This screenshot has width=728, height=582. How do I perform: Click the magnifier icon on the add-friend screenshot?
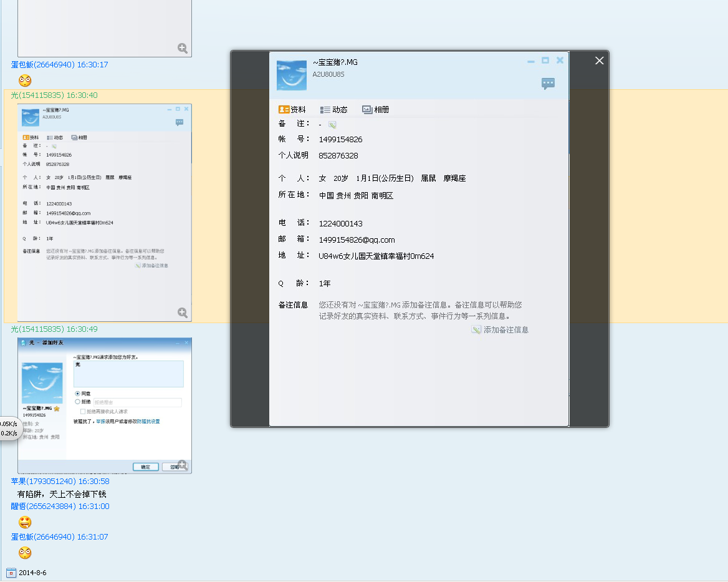182,465
